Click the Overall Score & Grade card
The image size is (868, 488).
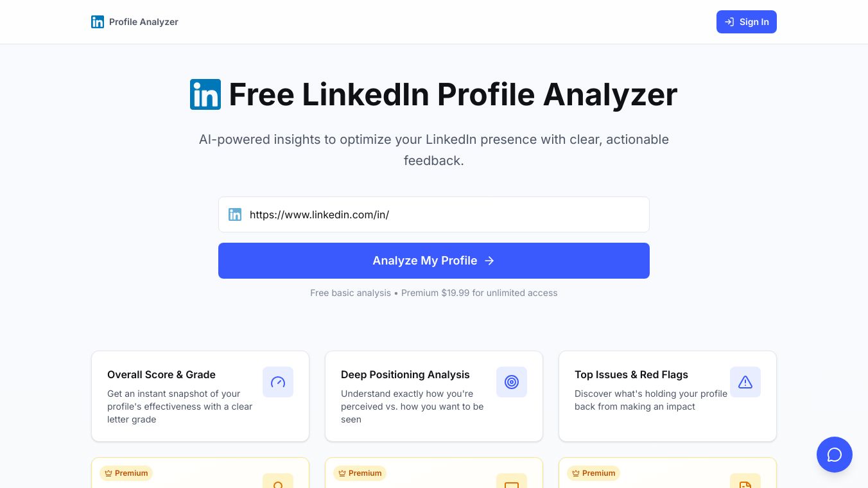click(x=200, y=396)
